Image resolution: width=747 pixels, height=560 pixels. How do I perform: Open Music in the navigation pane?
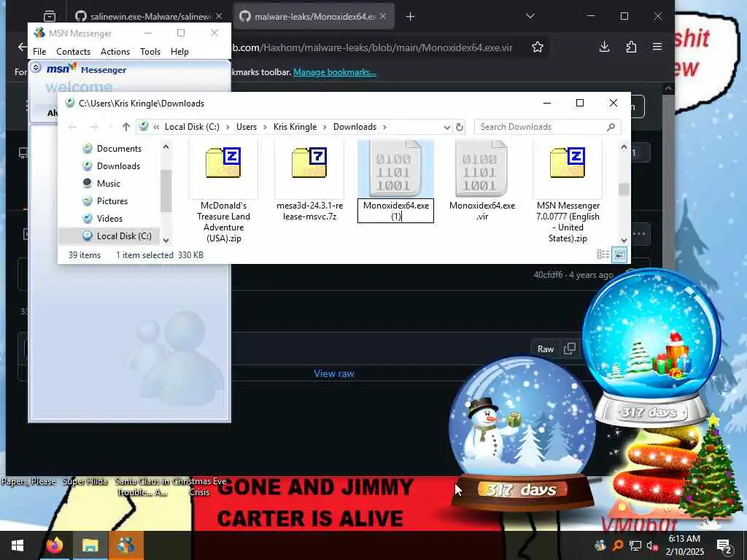click(x=108, y=183)
